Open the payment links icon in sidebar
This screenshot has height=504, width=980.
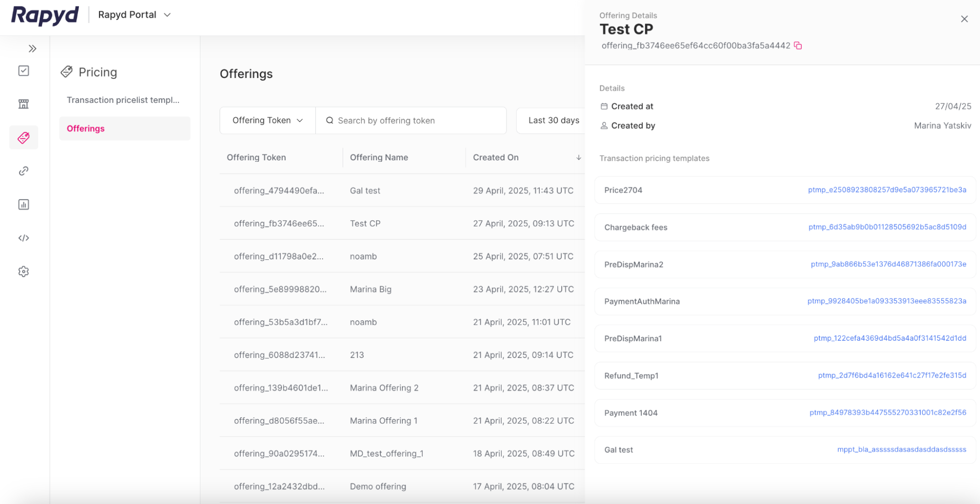tap(23, 171)
